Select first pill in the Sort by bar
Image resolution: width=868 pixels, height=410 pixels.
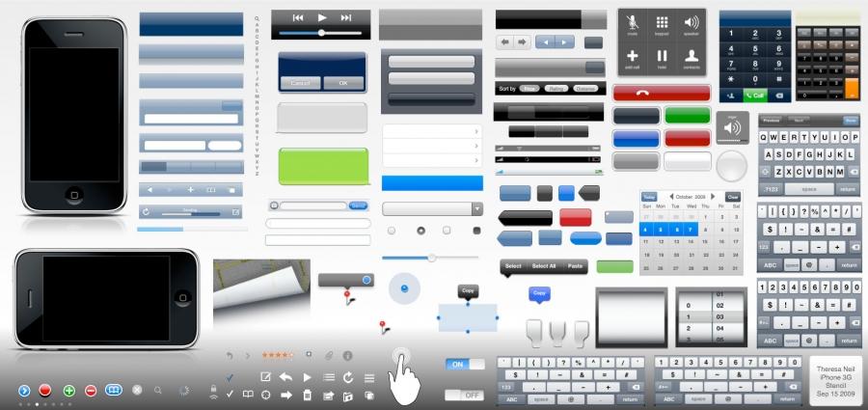point(529,89)
